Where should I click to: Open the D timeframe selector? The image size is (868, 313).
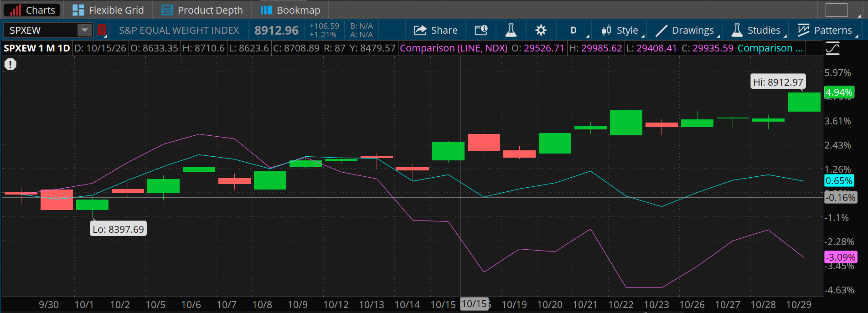[x=574, y=30]
